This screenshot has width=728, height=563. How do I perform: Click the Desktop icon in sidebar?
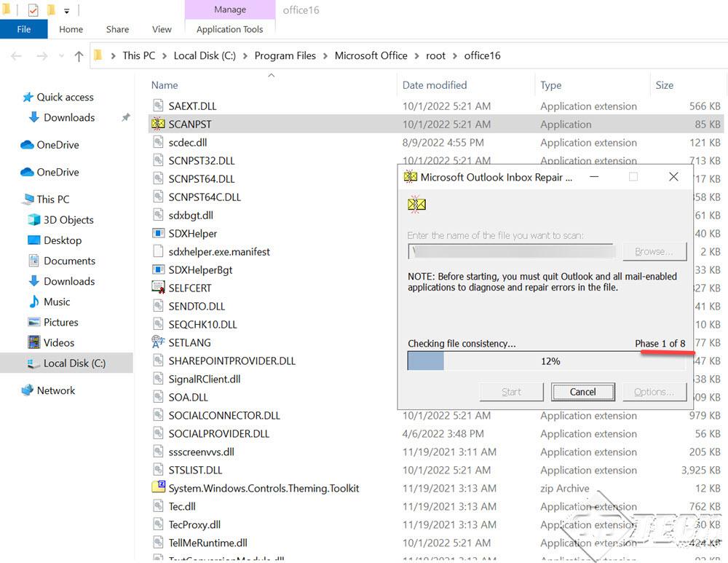(x=34, y=240)
